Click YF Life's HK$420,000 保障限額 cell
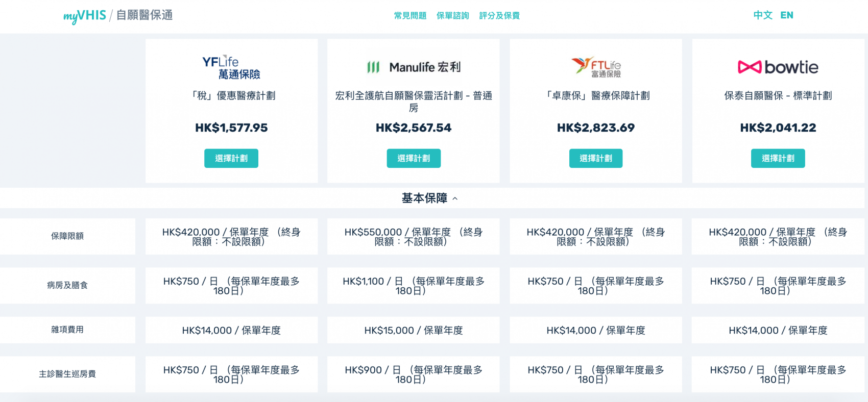868x402 pixels. pyautogui.click(x=231, y=237)
